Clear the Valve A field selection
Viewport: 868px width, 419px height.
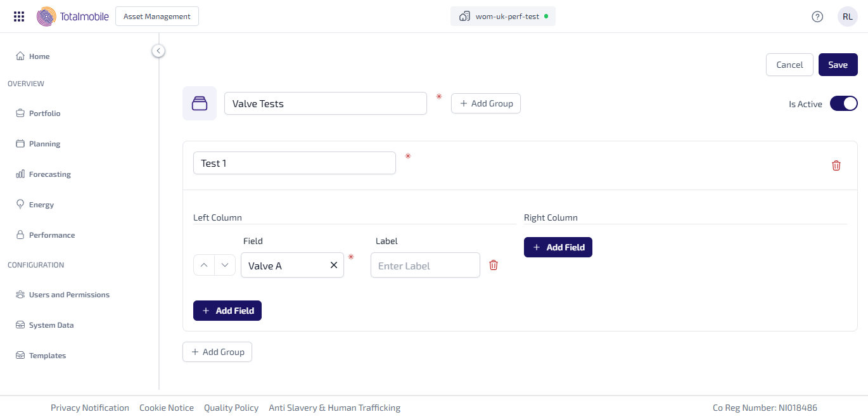click(334, 265)
